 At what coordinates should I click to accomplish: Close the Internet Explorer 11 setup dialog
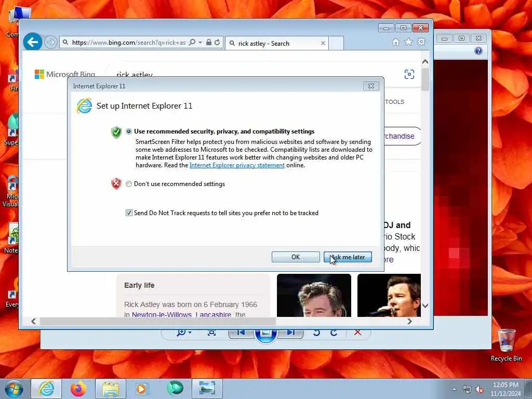(x=371, y=86)
